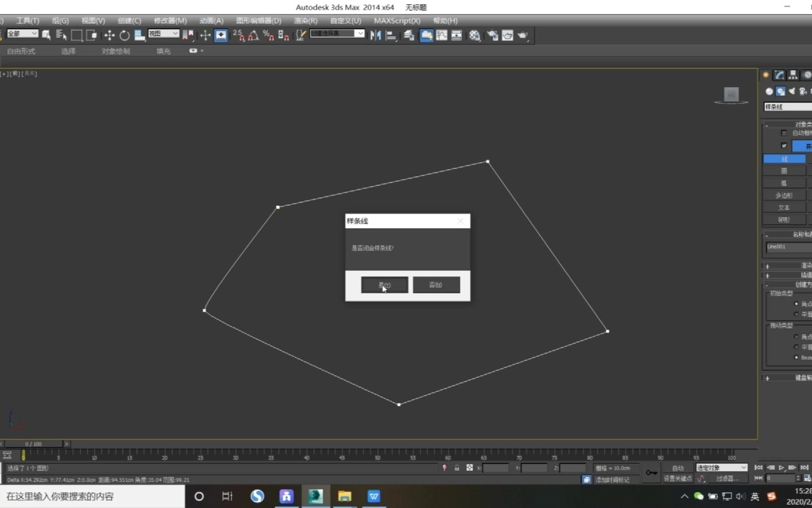Toggle Percent Snap icon

pos(268,35)
